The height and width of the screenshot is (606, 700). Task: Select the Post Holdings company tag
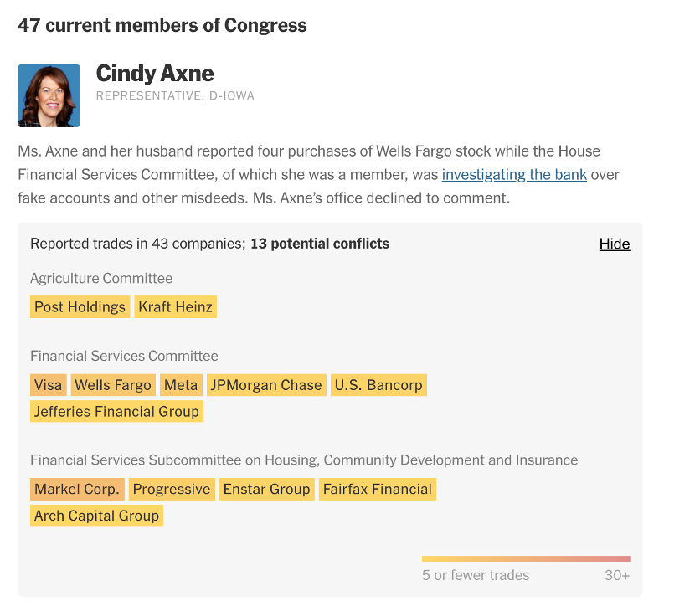tap(80, 307)
